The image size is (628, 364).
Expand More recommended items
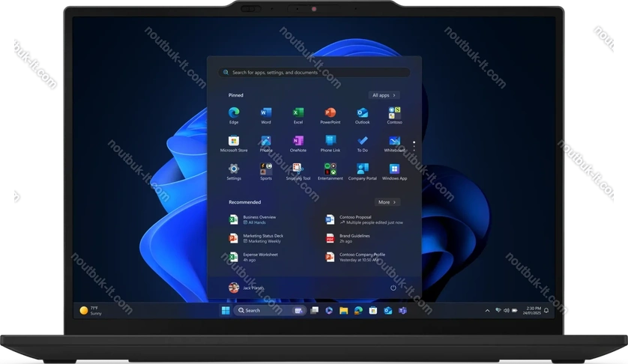387,202
